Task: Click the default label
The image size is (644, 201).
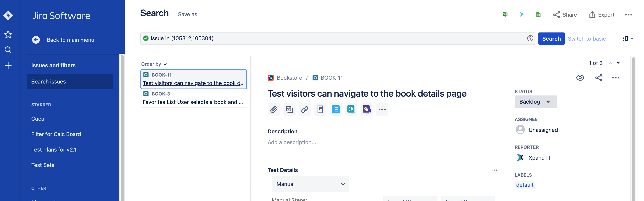Action: tap(525, 185)
